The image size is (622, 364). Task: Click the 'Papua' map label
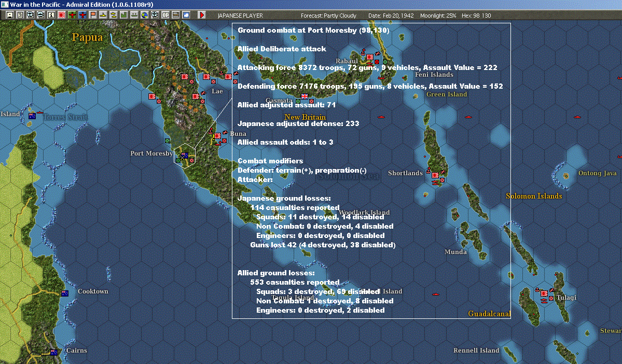pyautogui.click(x=87, y=37)
